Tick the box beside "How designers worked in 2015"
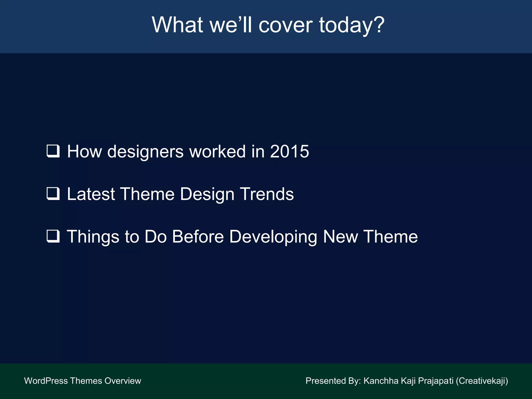 click(53, 151)
